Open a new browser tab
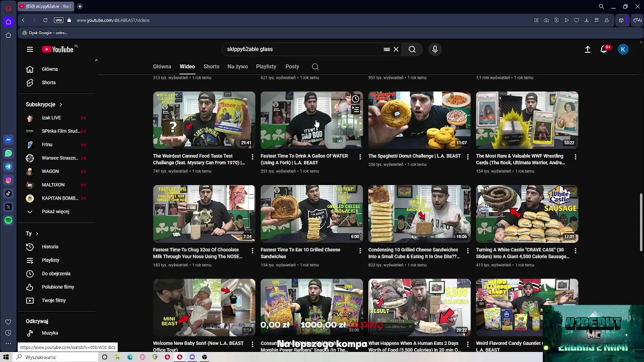 79,7
